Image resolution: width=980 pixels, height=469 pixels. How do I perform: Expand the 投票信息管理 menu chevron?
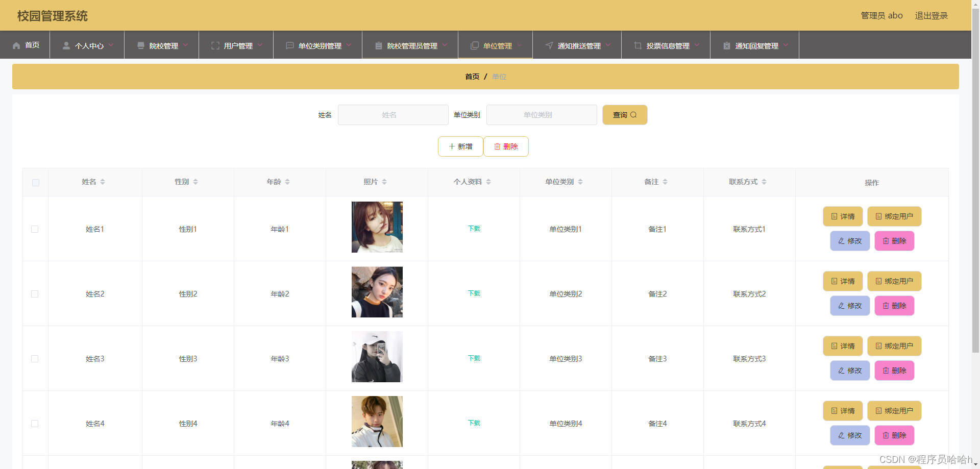click(x=697, y=45)
